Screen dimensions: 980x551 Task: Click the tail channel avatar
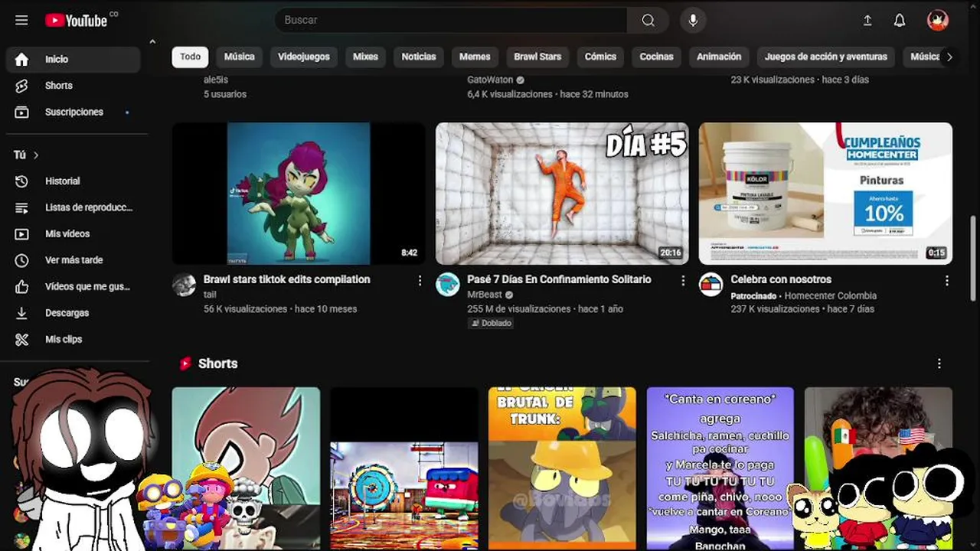tap(184, 285)
